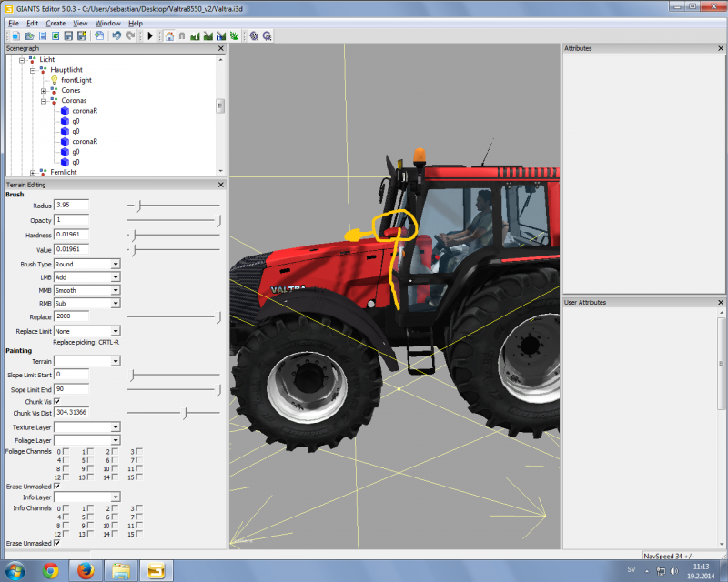
Task: Activate the terrain sculpt mode icon
Action: pyautogui.click(x=195, y=35)
